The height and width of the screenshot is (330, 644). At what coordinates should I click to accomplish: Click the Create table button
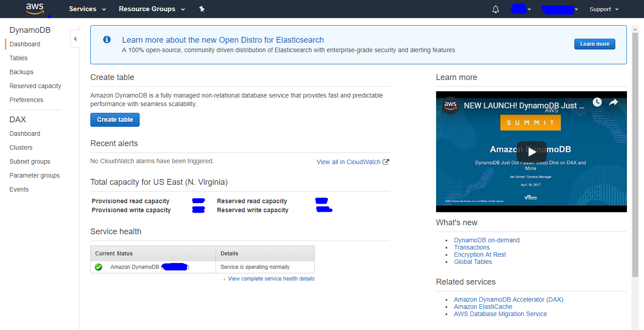point(115,120)
